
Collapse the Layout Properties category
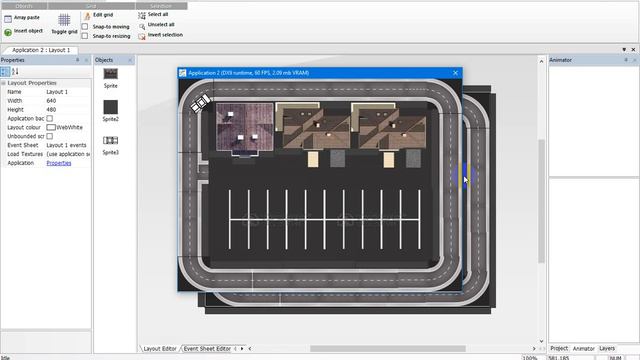click(3, 83)
